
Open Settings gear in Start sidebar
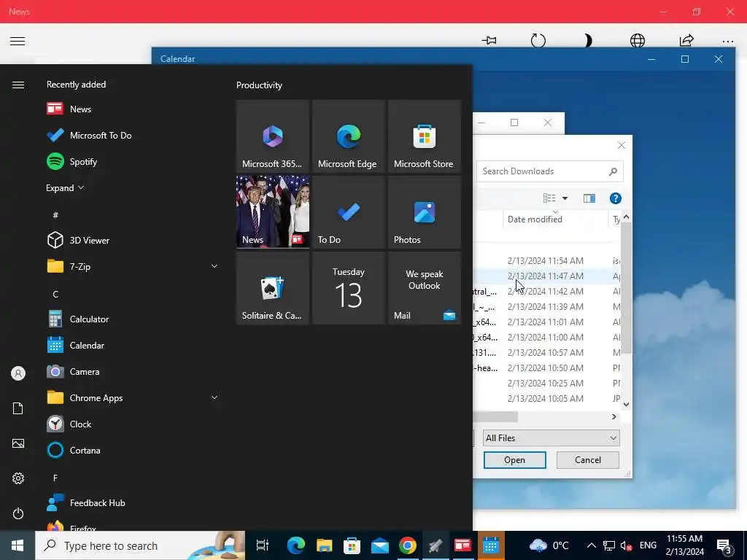pos(18,478)
